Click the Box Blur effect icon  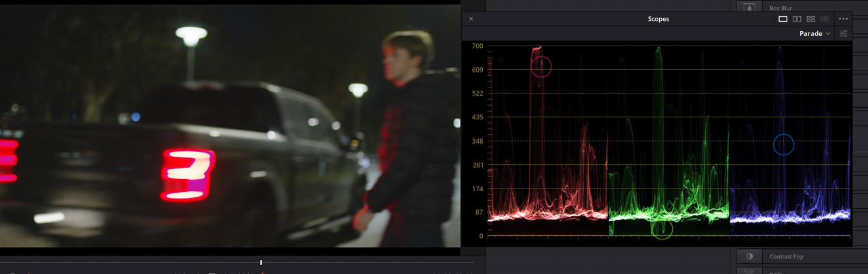click(x=750, y=8)
